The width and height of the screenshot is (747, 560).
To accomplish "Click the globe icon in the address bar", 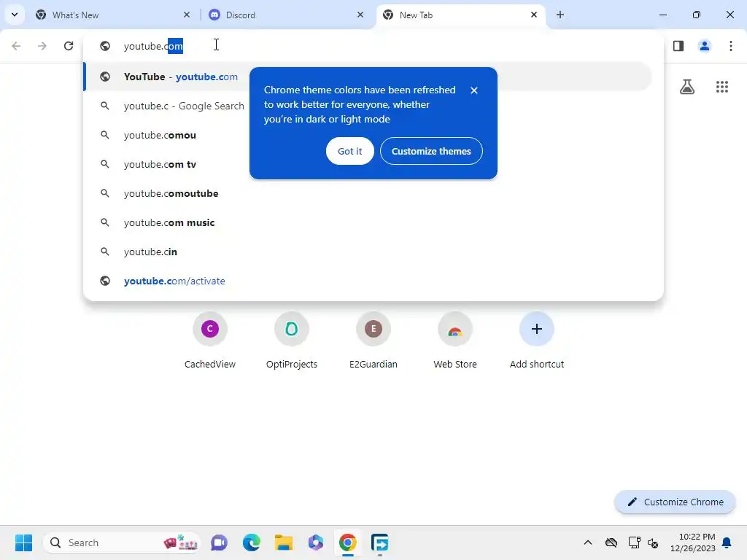I will click(x=105, y=46).
